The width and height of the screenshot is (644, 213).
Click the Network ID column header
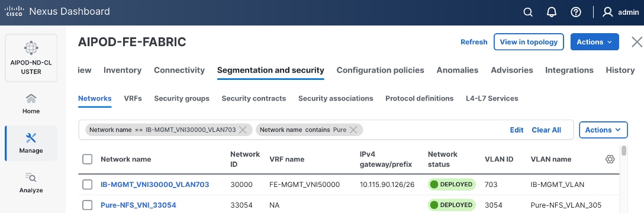click(x=245, y=159)
